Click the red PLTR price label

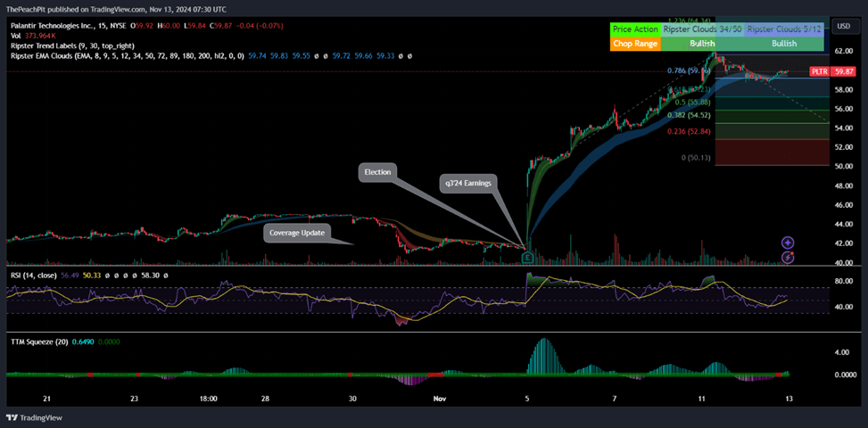820,71
